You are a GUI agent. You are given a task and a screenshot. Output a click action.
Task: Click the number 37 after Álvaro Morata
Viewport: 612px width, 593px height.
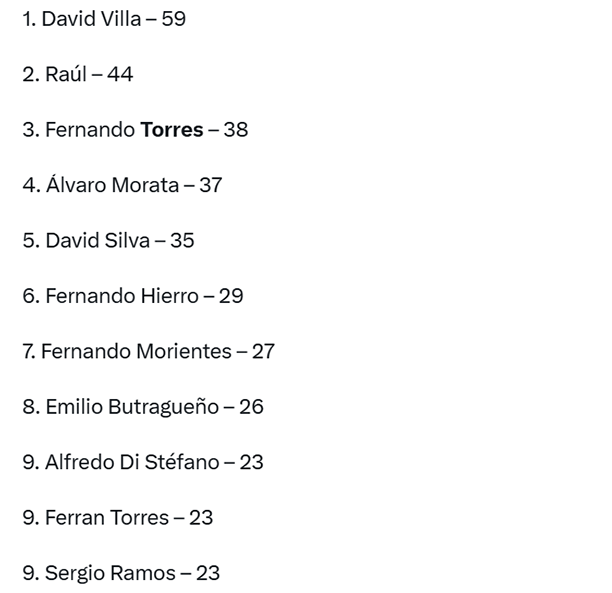[x=210, y=185]
